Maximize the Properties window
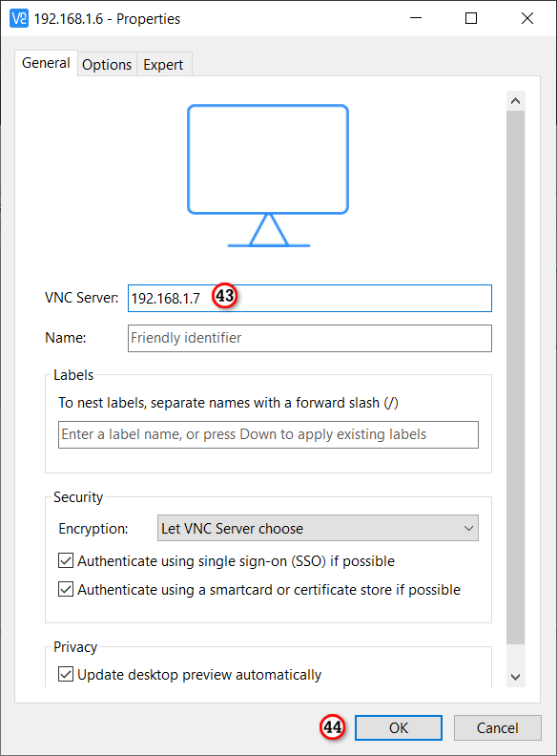The width and height of the screenshot is (557, 756). click(x=471, y=18)
